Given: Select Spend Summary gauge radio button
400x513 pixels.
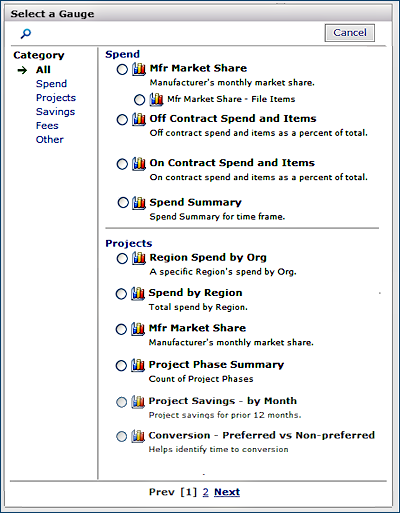Looking at the screenshot, I should (x=123, y=203).
